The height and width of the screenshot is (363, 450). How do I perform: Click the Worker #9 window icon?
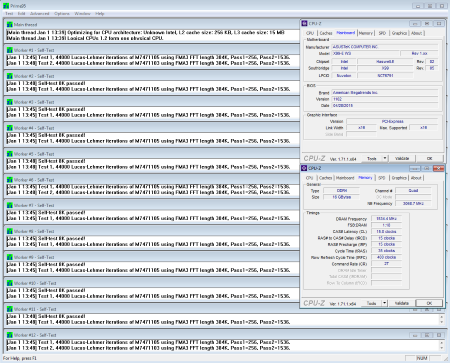tap(10, 257)
